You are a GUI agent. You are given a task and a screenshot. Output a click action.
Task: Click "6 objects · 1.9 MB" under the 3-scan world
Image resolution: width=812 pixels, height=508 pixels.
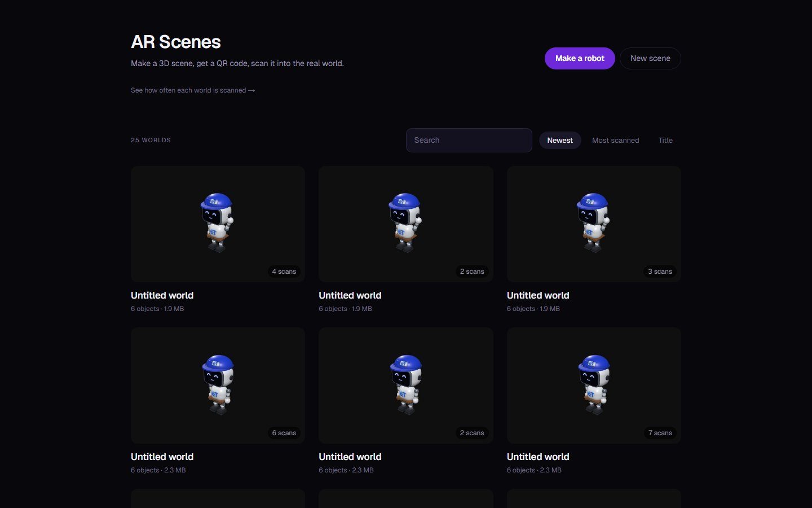533,309
